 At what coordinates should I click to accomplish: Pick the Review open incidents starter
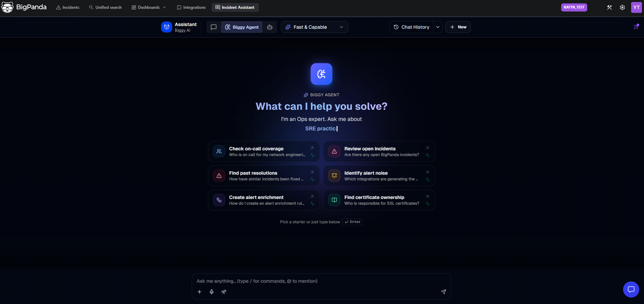pos(379,151)
